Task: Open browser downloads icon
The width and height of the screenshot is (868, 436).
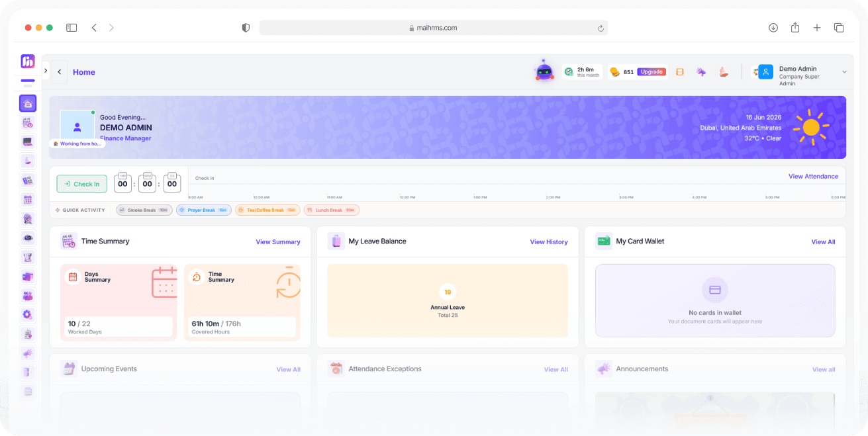Action: tap(773, 28)
